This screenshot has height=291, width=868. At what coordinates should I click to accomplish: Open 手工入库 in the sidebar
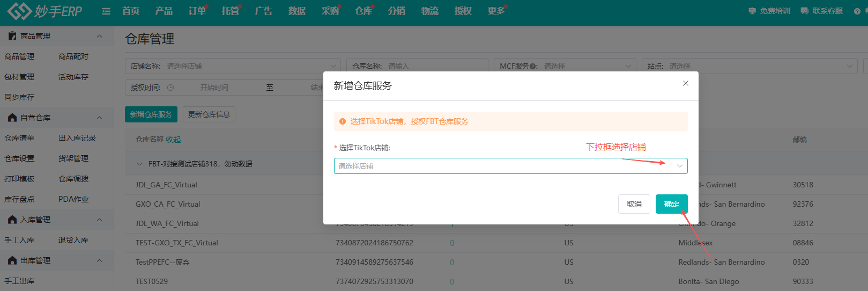(19, 240)
